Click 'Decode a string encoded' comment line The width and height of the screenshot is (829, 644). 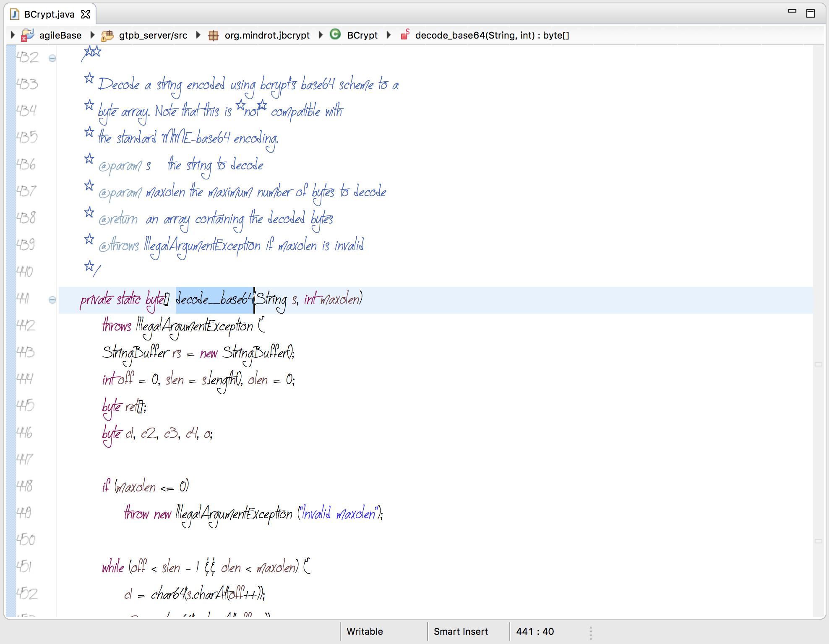click(248, 86)
